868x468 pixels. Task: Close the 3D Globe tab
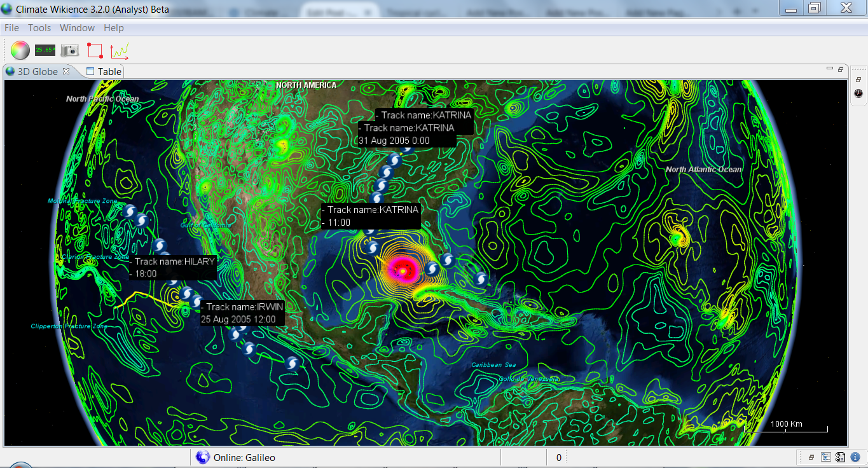point(65,71)
